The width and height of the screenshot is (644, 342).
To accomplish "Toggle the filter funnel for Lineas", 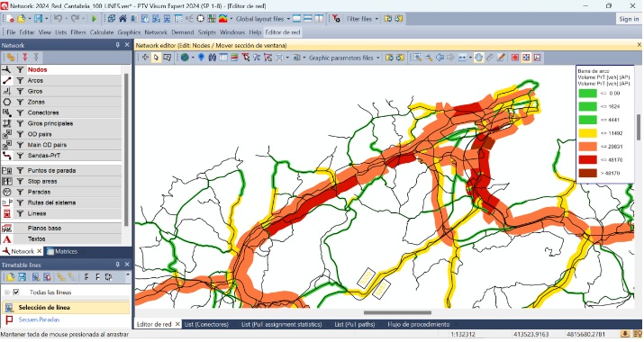I will pyautogui.click(x=20, y=213).
